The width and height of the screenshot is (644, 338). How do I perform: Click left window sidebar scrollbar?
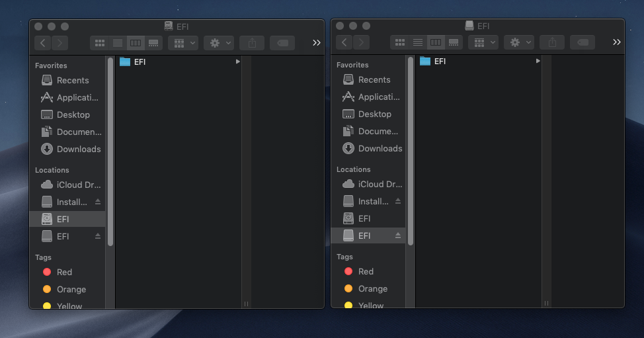click(x=110, y=152)
